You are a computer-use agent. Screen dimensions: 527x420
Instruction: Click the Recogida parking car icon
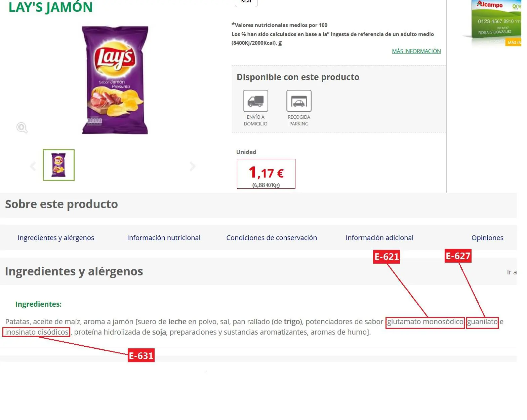[x=299, y=101]
